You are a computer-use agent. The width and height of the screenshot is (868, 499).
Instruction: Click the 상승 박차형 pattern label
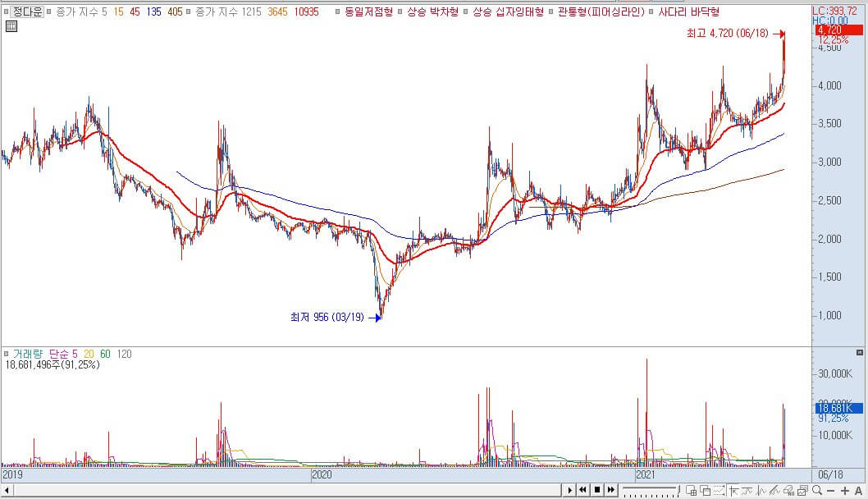pos(433,11)
